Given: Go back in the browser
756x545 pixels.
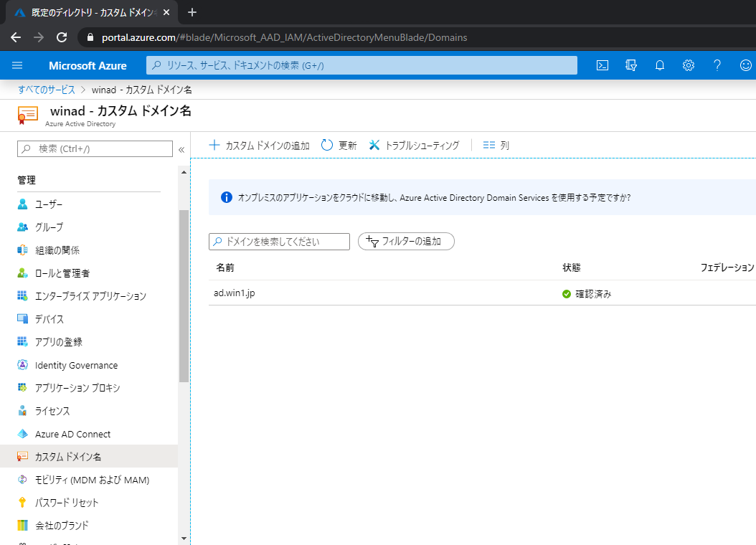Looking at the screenshot, I should tap(16, 37).
